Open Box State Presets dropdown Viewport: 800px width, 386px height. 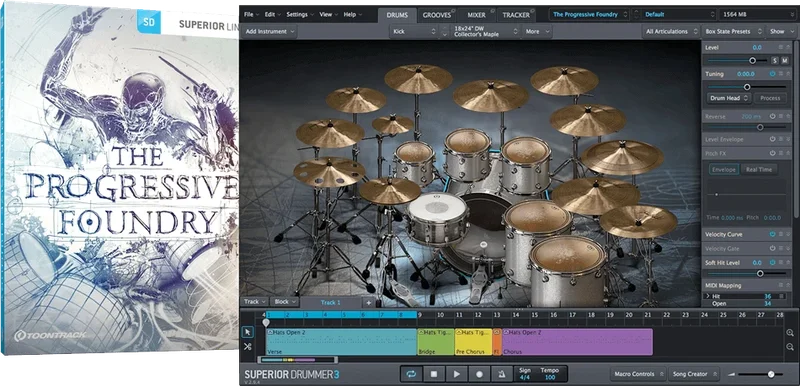[x=734, y=31]
